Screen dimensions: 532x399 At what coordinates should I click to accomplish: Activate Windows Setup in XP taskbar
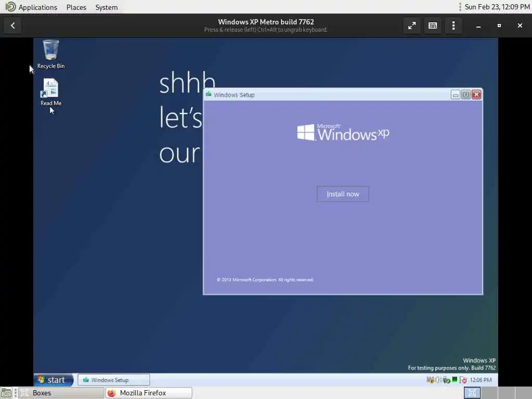coord(114,380)
